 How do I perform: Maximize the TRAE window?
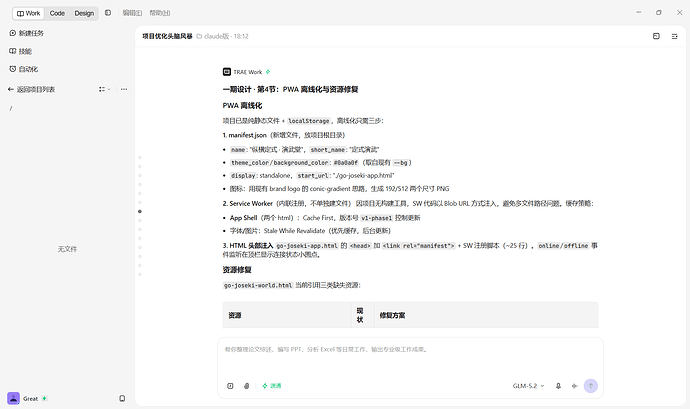[659, 13]
